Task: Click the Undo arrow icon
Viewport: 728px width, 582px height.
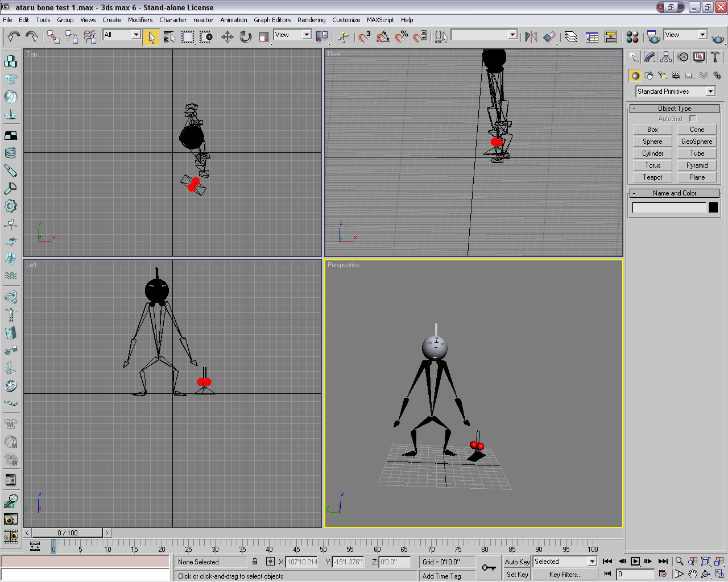Action: [x=14, y=37]
